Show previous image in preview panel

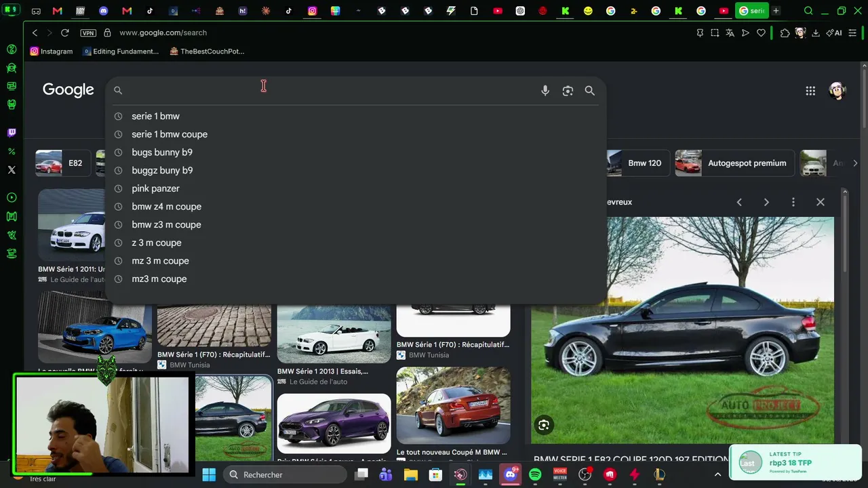pyautogui.click(x=739, y=202)
